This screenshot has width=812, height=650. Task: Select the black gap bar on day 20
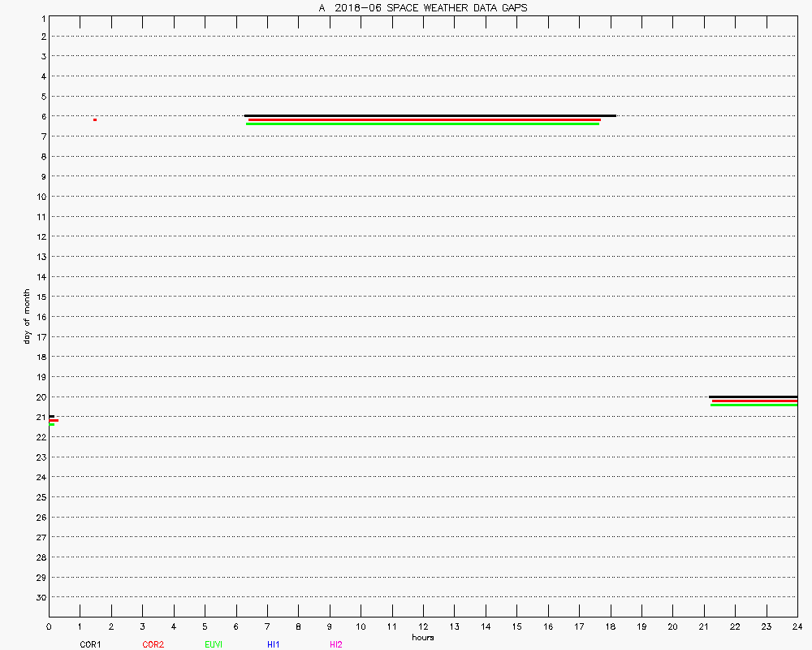click(753, 396)
